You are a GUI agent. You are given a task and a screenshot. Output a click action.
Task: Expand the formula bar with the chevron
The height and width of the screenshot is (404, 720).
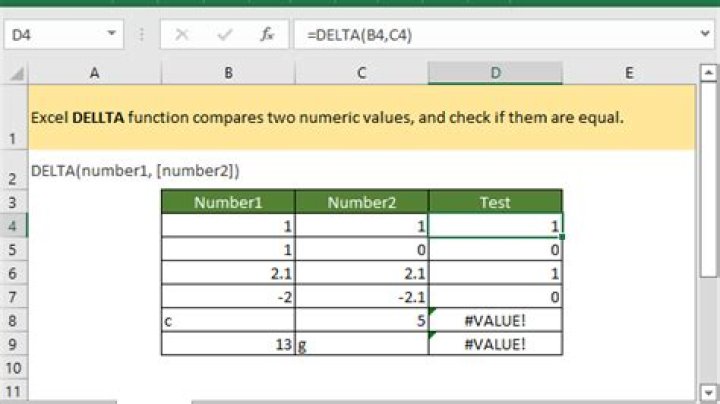[x=705, y=34]
